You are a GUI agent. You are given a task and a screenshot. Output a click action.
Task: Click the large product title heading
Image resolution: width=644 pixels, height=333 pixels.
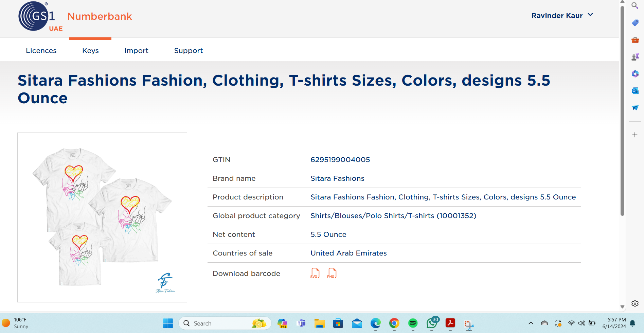[x=284, y=89]
